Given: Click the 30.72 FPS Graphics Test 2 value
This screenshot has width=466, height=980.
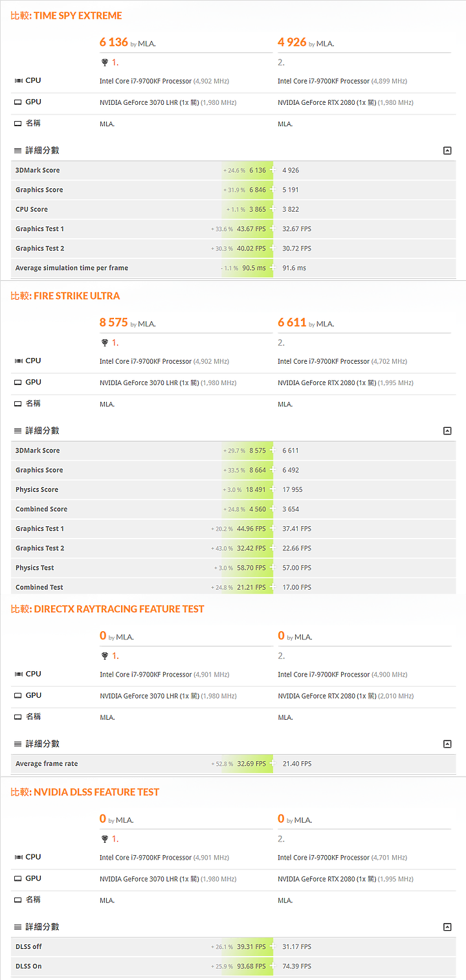Looking at the screenshot, I should (x=296, y=249).
